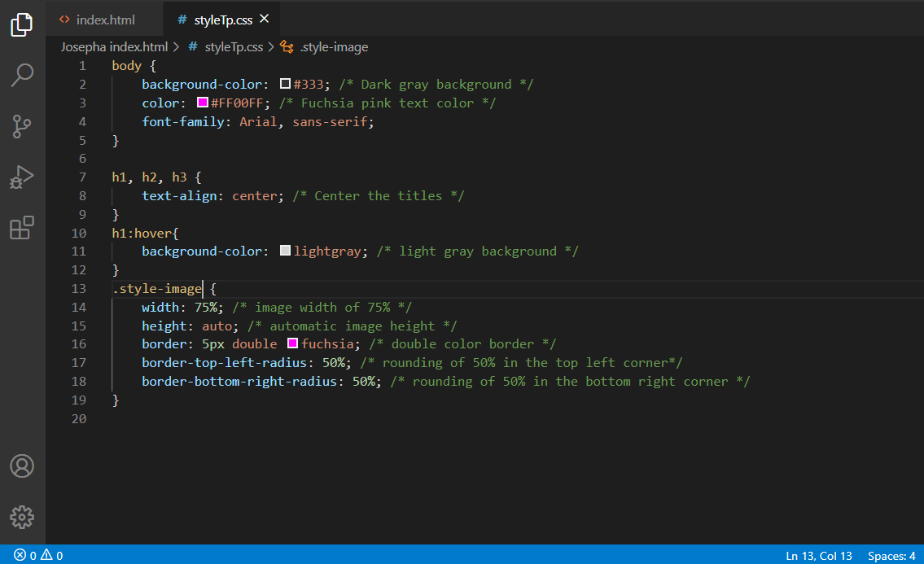
Task: Open the Manage gear menu
Action: click(x=22, y=518)
